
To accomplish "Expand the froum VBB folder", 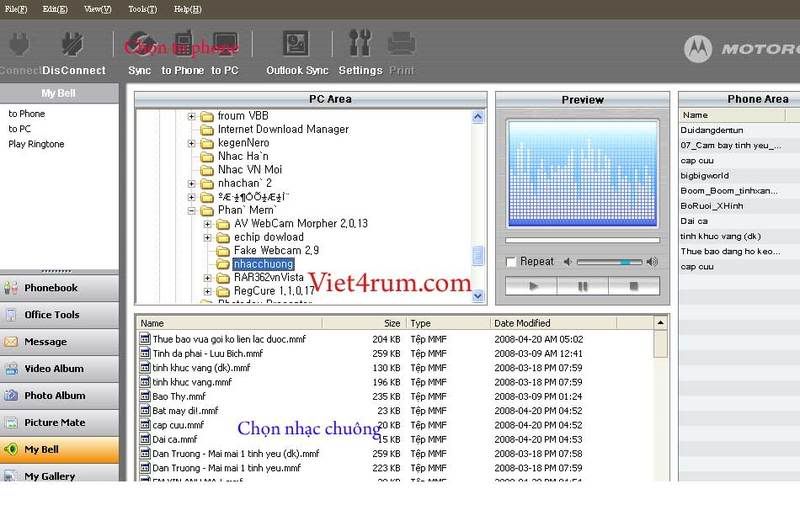I will pyautogui.click(x=191, y=116).
